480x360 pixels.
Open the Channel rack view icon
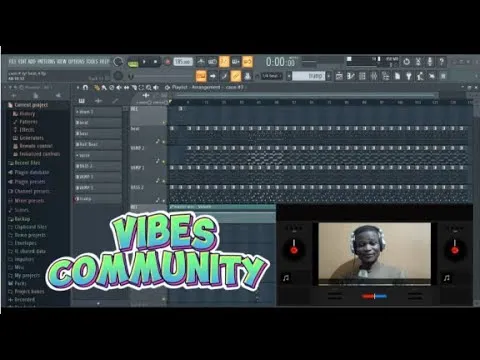[362, 76]
